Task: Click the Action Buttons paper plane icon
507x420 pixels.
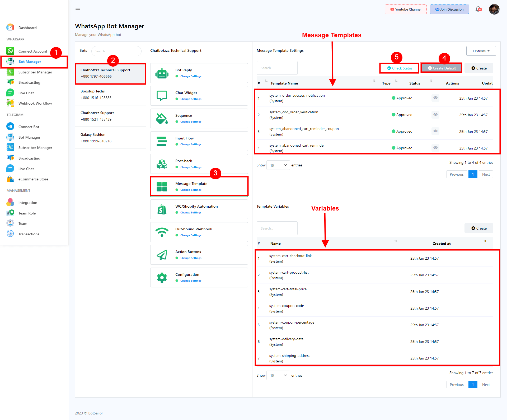Action: click(162, 255)
